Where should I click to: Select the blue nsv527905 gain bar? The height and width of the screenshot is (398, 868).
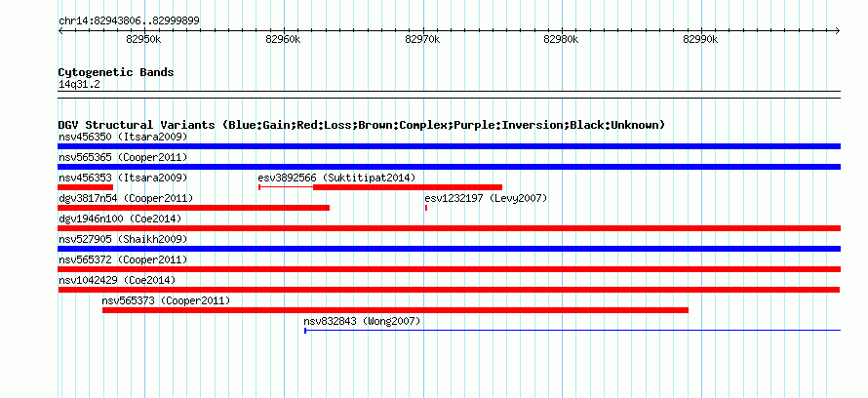[449, 249]
